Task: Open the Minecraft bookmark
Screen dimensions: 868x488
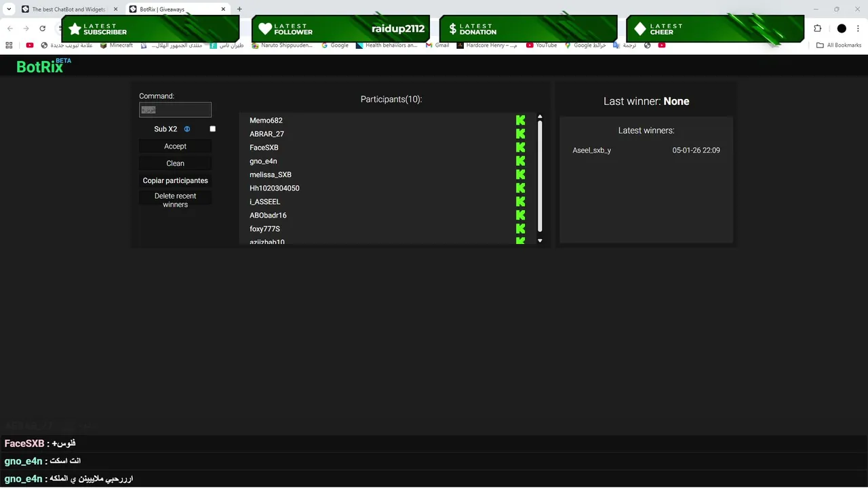Action: point(117,45)
